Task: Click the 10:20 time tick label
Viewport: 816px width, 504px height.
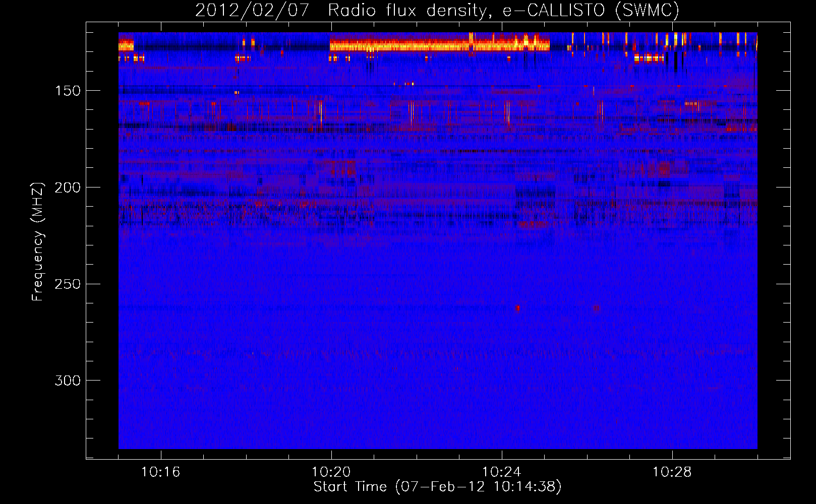Action: point(331,472)
